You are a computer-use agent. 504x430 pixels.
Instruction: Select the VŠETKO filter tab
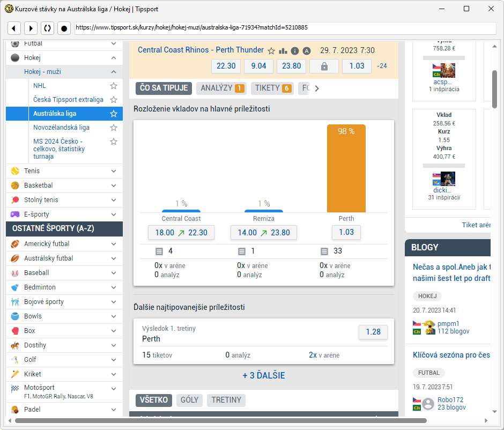tap(154, 400)
